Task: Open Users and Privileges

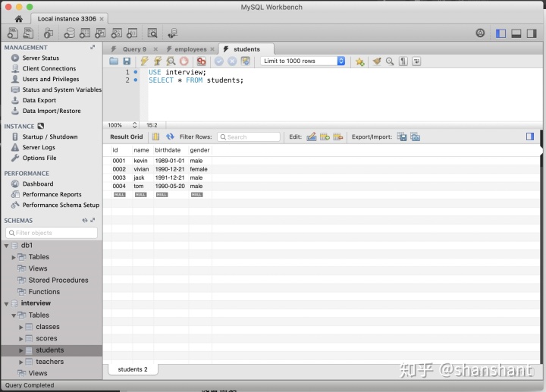Action: [51, 79]
